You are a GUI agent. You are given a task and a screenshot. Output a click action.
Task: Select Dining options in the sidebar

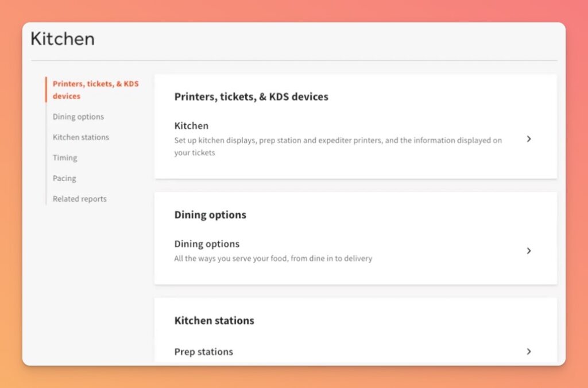(x=78, y=117)
